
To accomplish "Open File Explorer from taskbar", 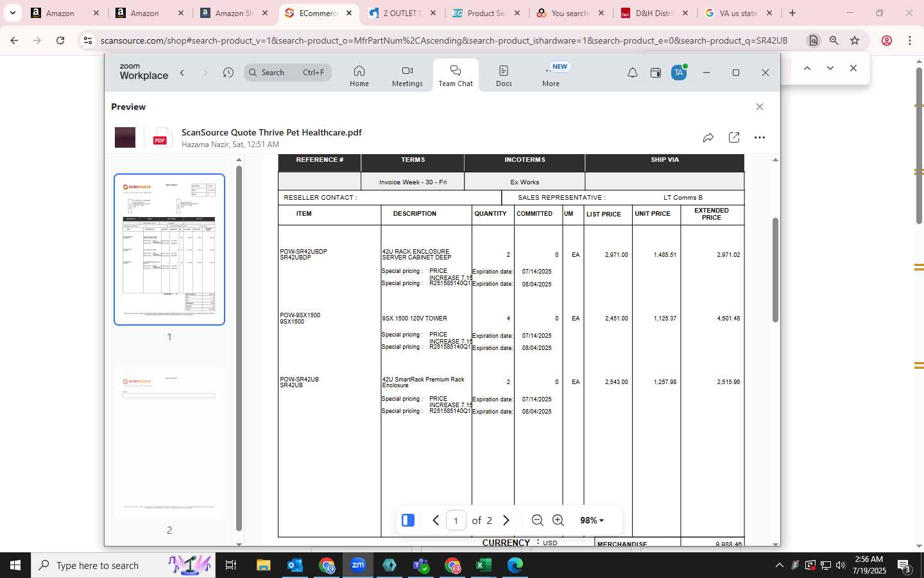I will [264, 565].
